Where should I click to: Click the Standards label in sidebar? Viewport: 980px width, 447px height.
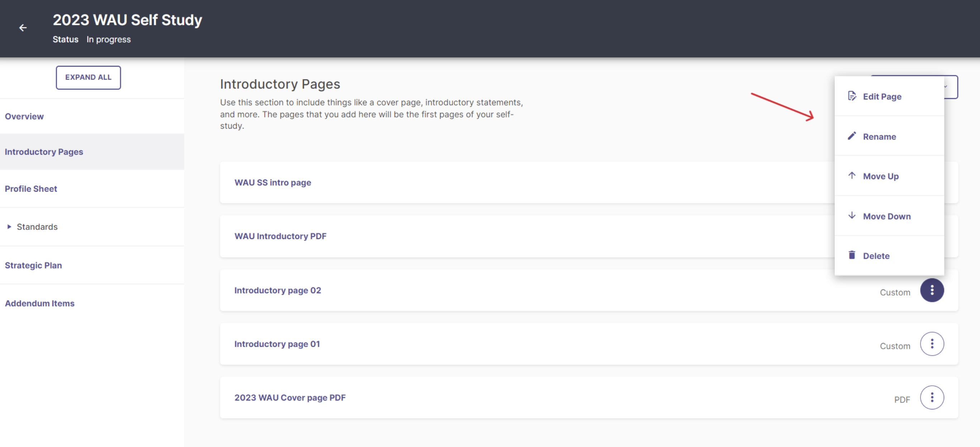(37, 227)
